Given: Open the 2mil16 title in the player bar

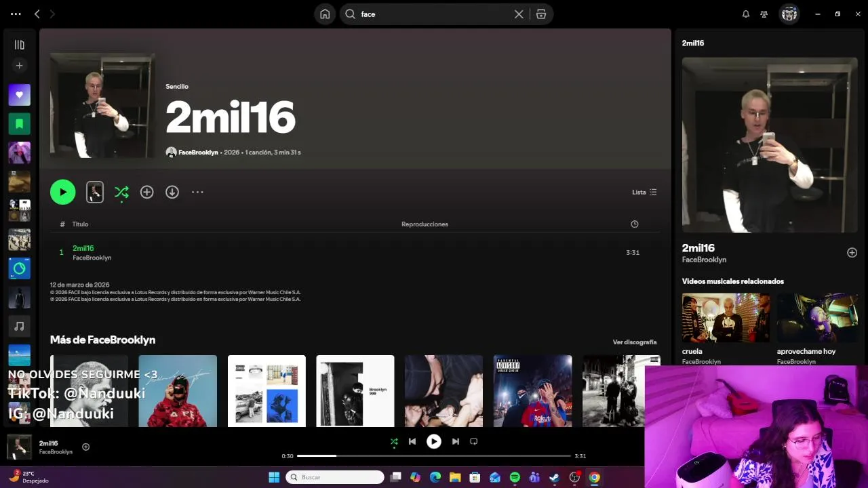Looking at the screenshot, I should [49, 443].
